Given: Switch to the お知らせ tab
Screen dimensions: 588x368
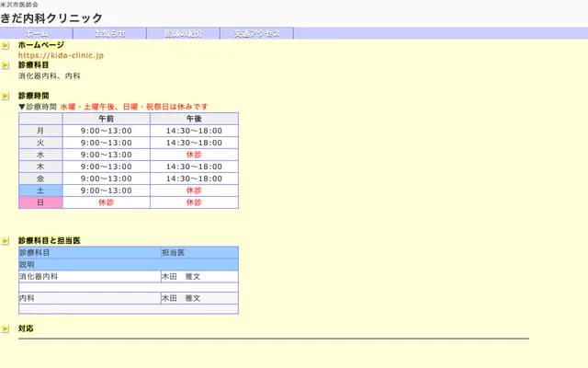Looking at the screenshot, I should click(110, 33).
